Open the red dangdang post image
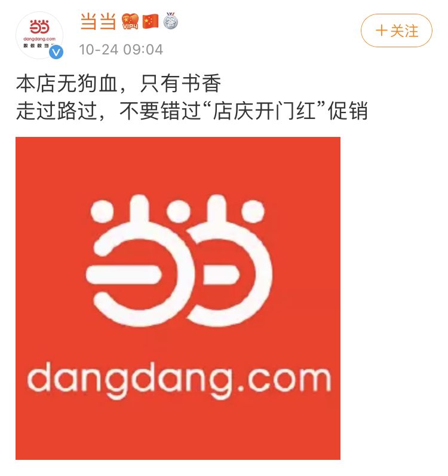 pyautogui.click(x=178, y=298)
